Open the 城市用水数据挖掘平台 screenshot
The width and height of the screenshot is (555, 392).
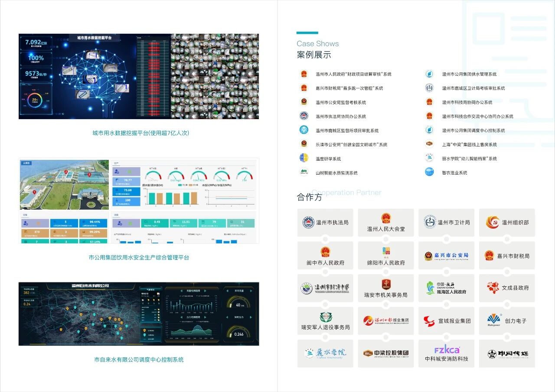139,76
